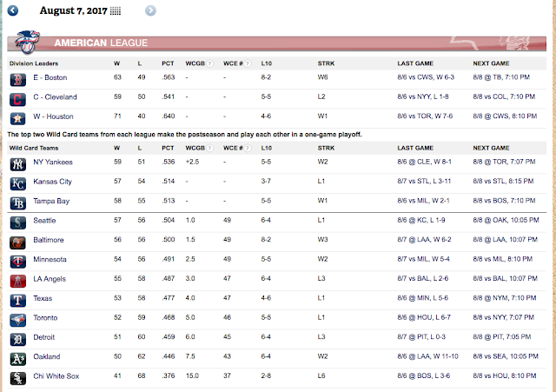Open Texas's next game 8/8 @ NYM
This screenshot has height=392, width=556.
505,298
